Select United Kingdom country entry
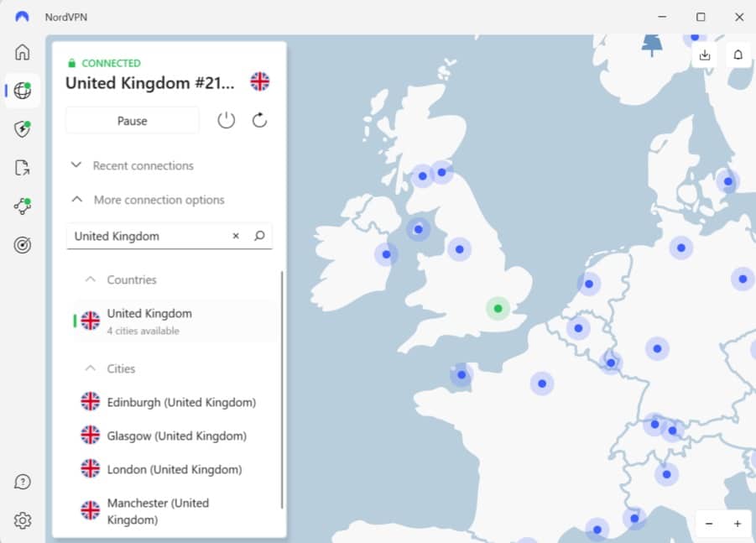 click(175, 321)
